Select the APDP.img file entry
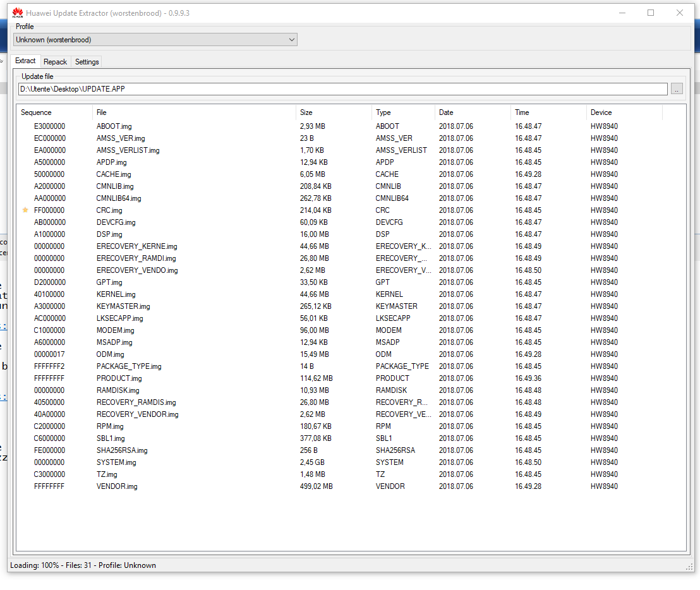 click(111, 162)
